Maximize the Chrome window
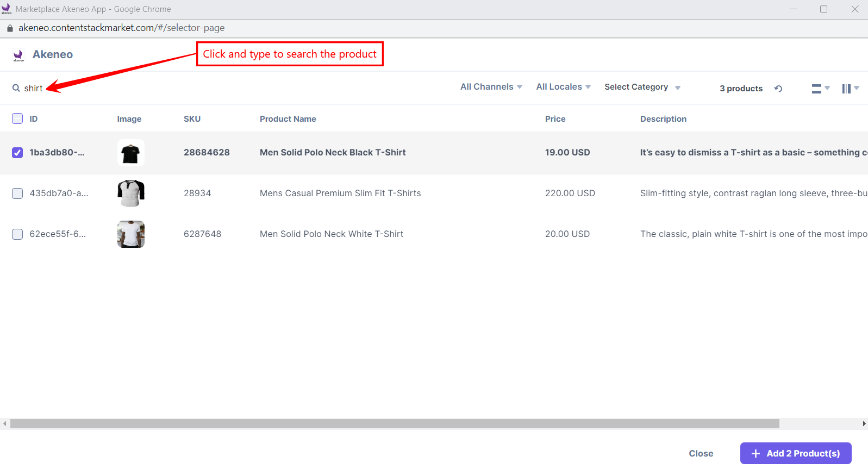Screen dimensions: 868x475 coord(824,9)
